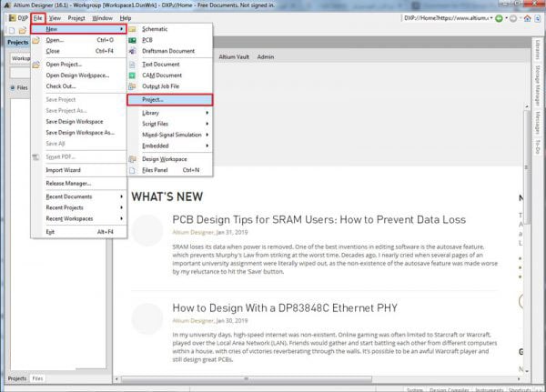Select Project... in New submenu
The image size is (546, 392).
(x=170, y=99)
